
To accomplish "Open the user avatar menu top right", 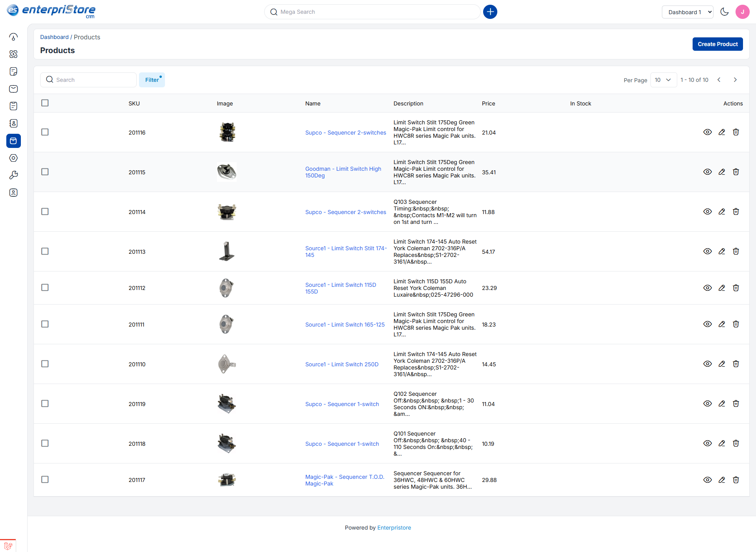I will [x=743, y=12].
